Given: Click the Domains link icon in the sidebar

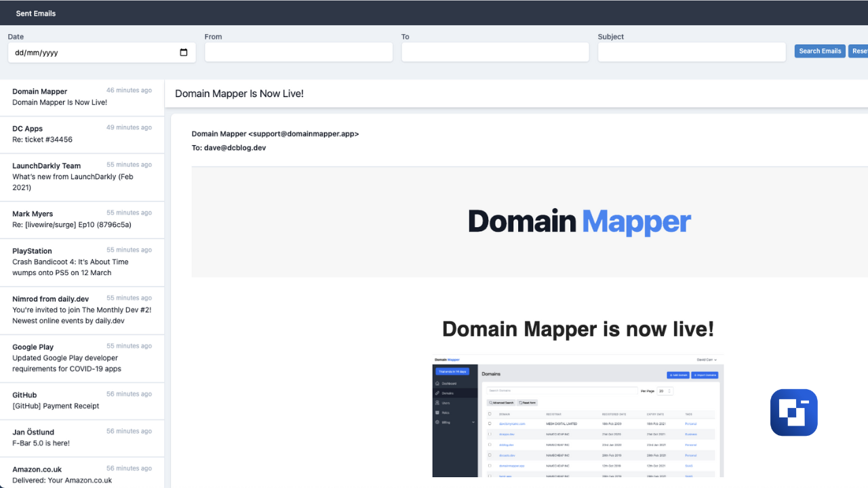Looking at the screenshot, I should click(437, 393).
